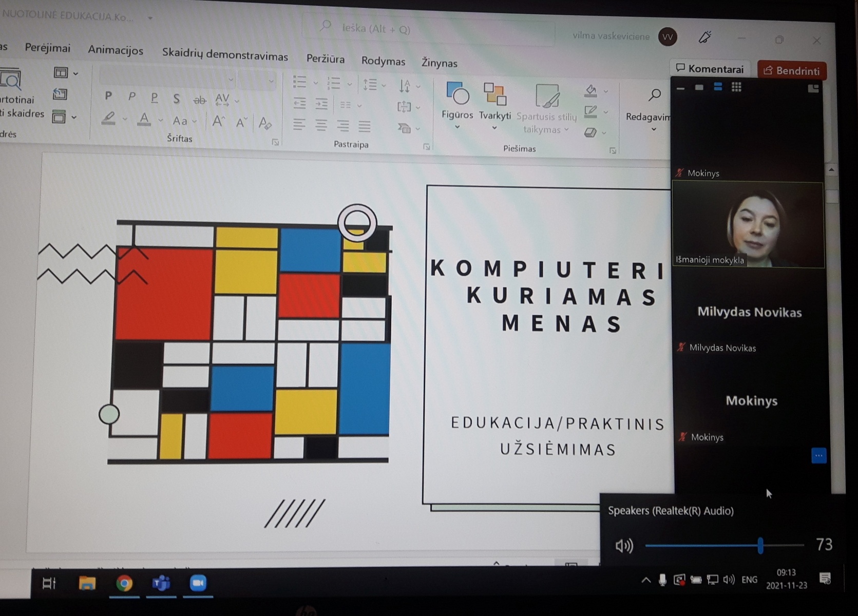This screenshot has height=616, width=858.
Task: Toggle underline (underlined P) formatting
Action: 154,97
